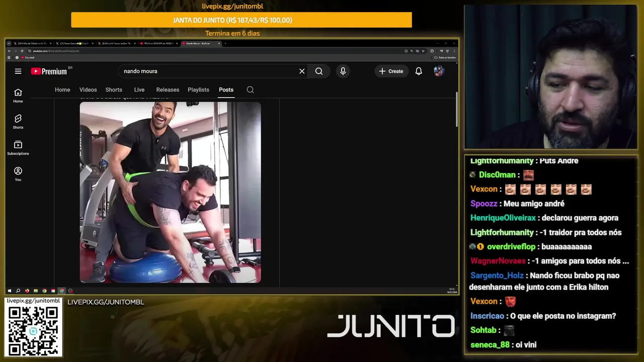Open Windows taskbar search
Screen dimensions: 644x362
(18, 291)
